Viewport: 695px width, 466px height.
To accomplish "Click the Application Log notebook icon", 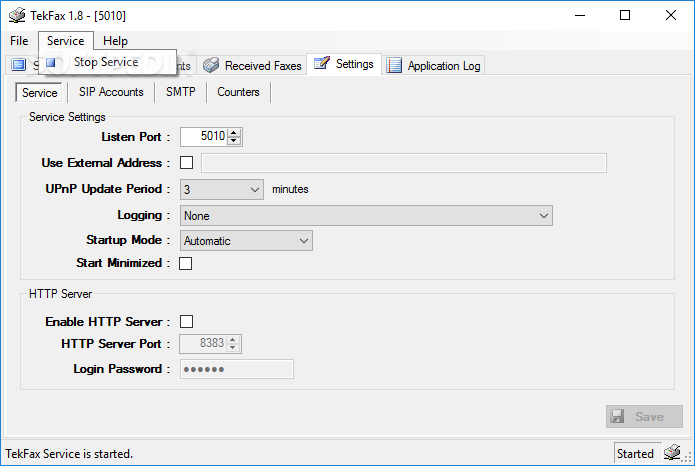I will click(394, 65).
